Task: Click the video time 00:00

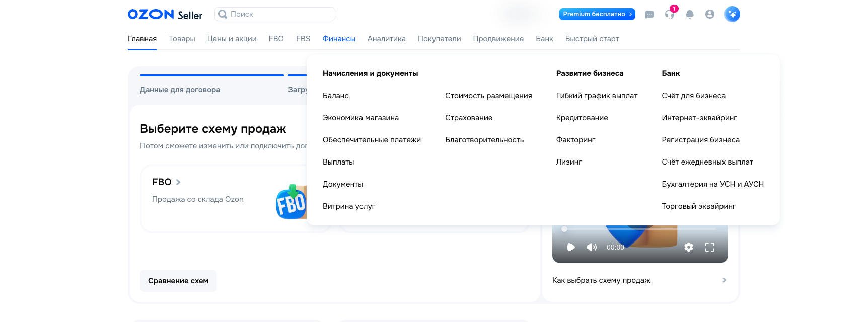Action: pos(615,247)
